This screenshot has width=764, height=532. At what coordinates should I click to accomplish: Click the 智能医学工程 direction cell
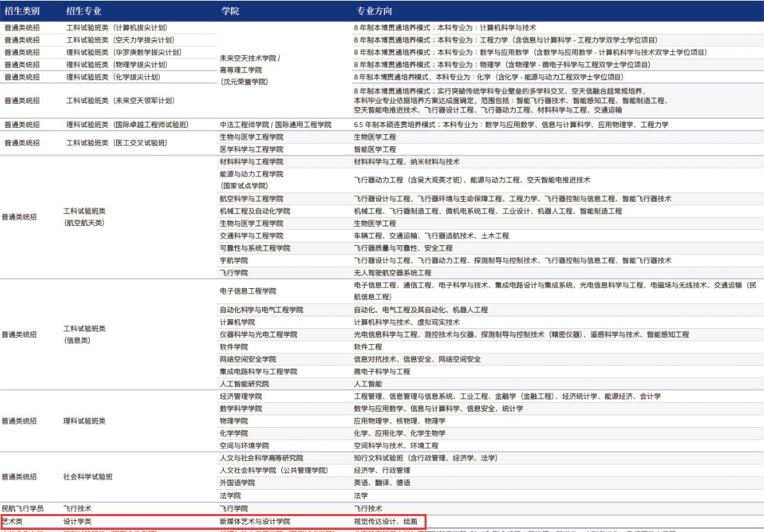[x=375, y=149]
